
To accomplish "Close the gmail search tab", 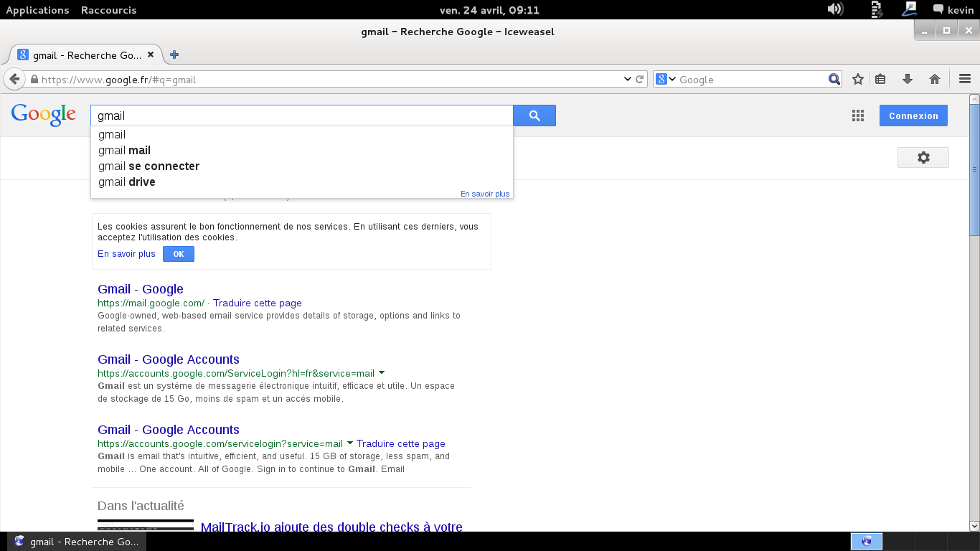I will [x=151, y=55].
